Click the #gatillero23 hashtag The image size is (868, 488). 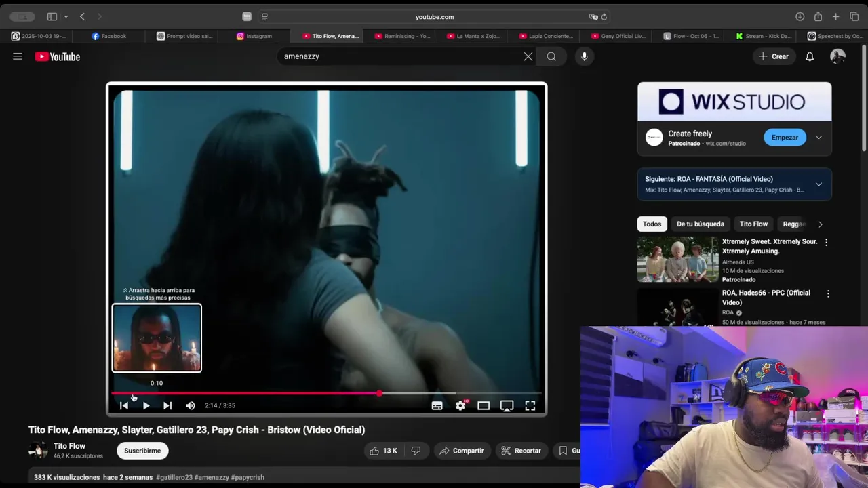(174, 477)
